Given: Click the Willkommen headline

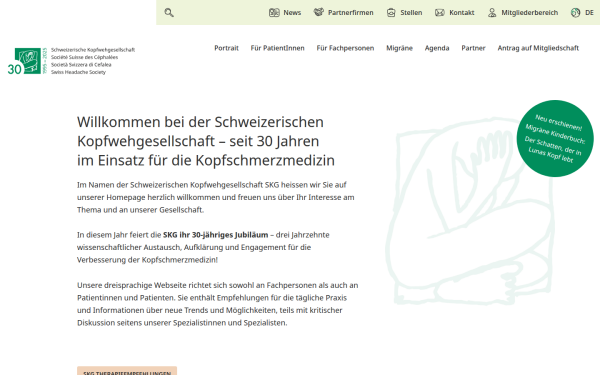Looking at the screenshot, I should (x=206, y=141).
